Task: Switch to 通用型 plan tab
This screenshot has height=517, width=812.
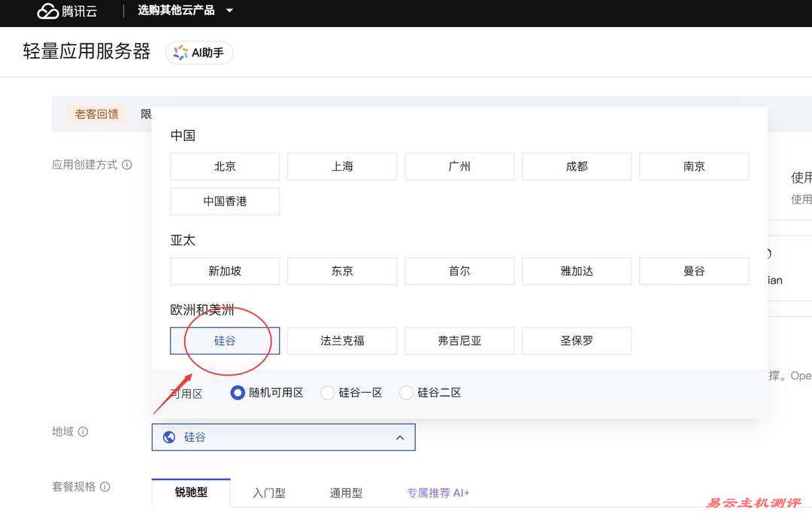Action: click(x=346, y=493)
